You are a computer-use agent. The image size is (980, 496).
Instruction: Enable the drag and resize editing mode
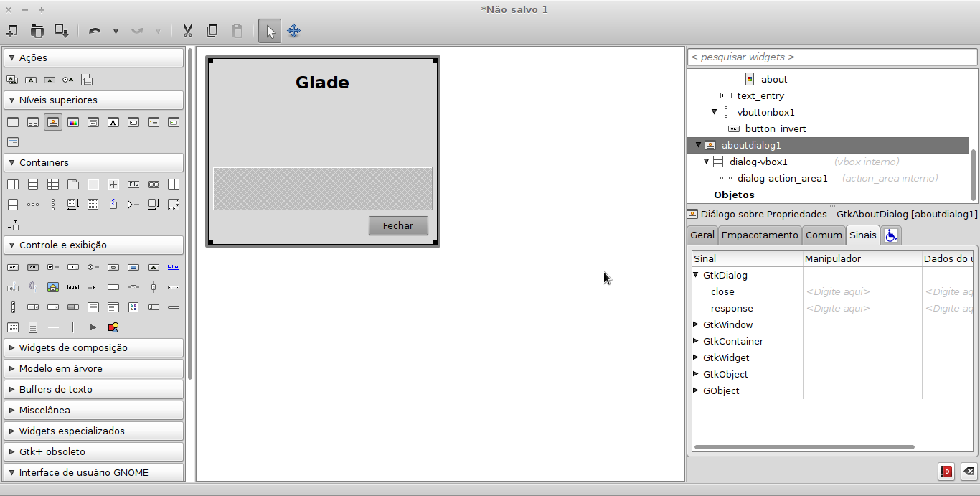pyautogui.click(x=293, y=30)
